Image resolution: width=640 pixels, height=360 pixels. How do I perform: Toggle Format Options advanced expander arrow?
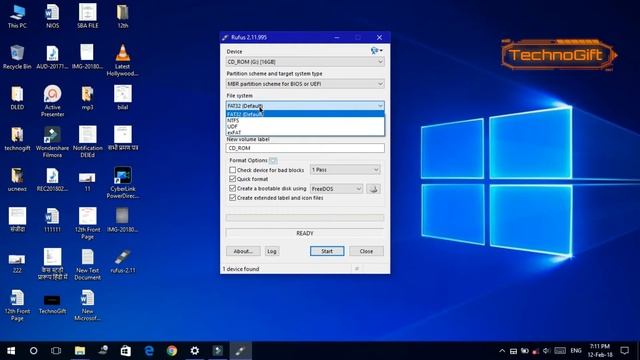pos(273,160)
